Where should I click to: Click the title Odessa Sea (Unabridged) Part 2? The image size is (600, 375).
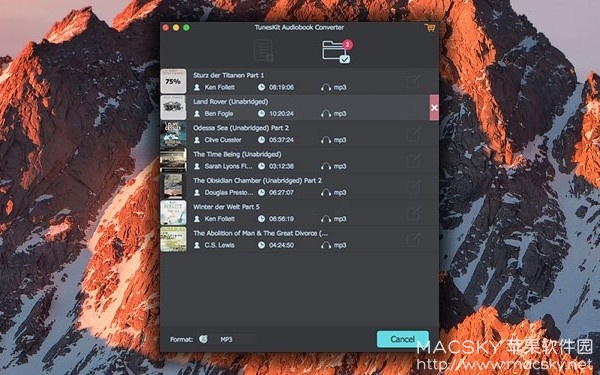click(241, 128)
